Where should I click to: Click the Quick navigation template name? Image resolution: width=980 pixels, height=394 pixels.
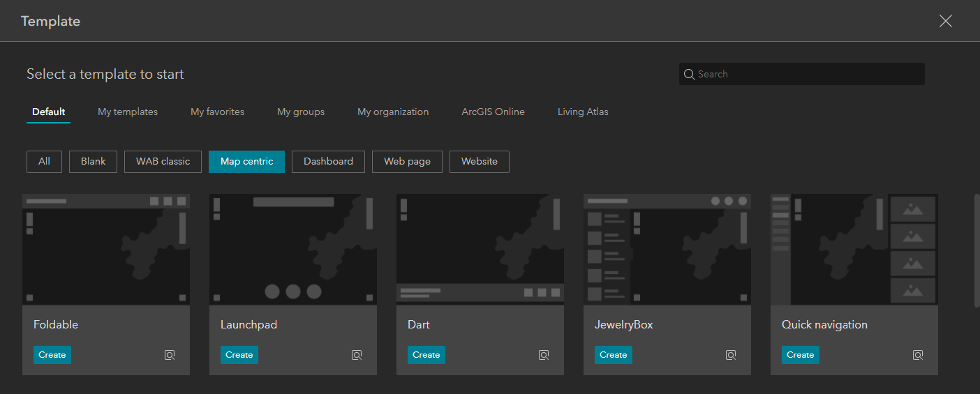[x=824, y=325]
